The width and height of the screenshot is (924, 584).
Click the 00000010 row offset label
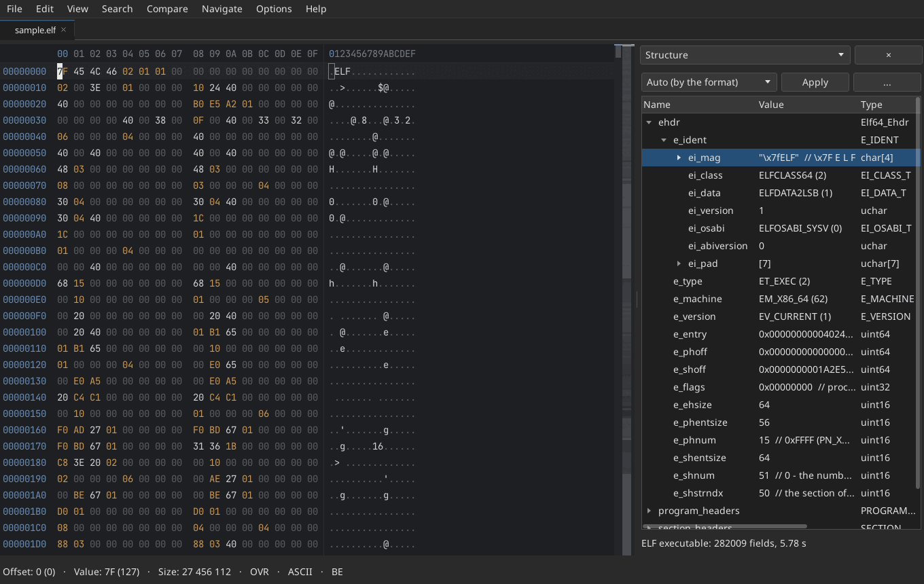(x=24, y=88)
